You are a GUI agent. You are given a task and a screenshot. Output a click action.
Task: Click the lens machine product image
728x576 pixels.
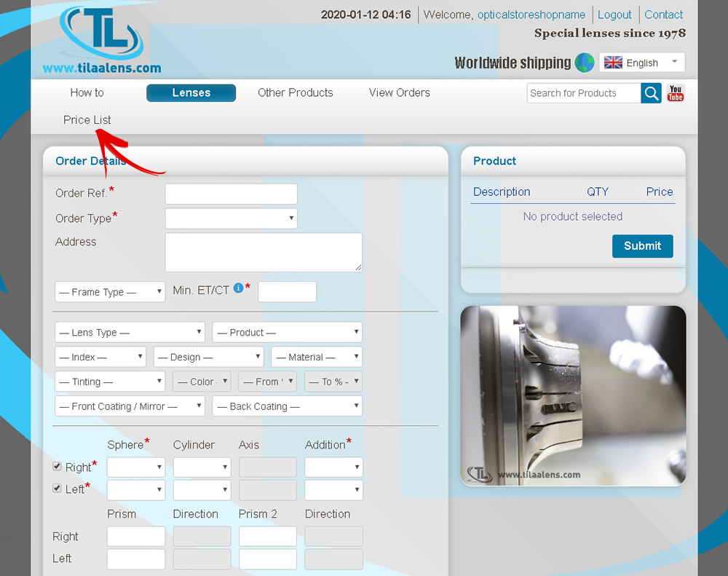[573, 395]
